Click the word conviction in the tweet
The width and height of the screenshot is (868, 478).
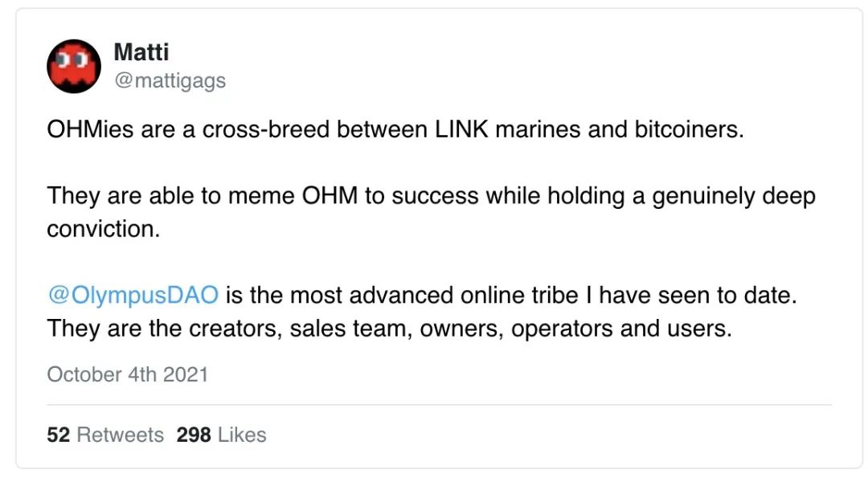104,229
